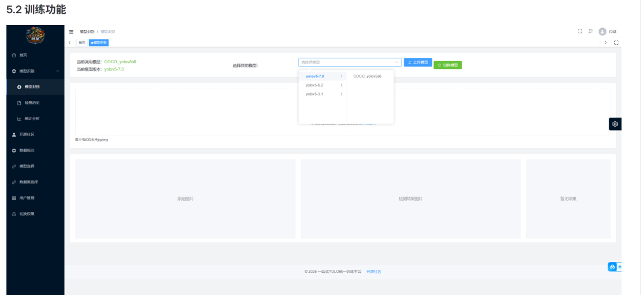The image size is (644, 295).
Task: Click the 暂无结果 results panel
Action: point(568,199)
